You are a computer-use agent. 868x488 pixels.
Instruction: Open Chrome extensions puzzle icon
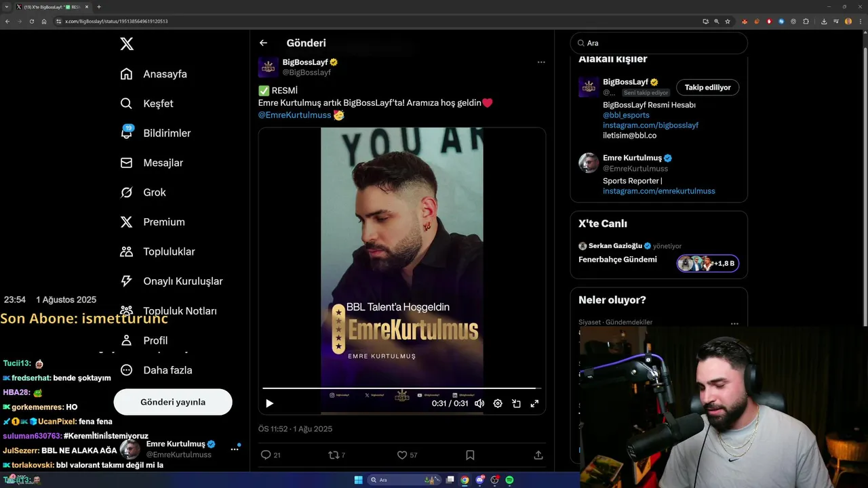(x=806, y=22)
